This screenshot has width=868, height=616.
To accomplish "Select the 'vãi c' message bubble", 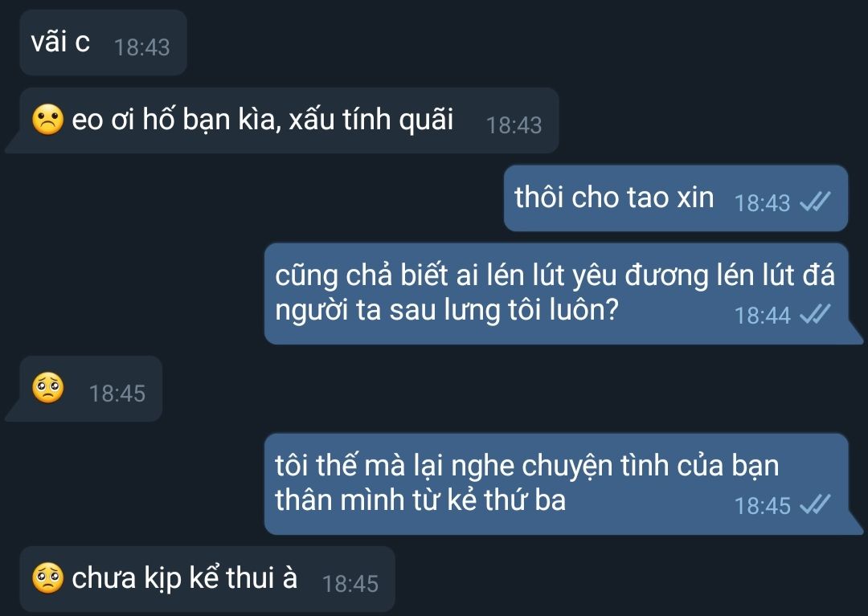I will [x=104, y=43].
